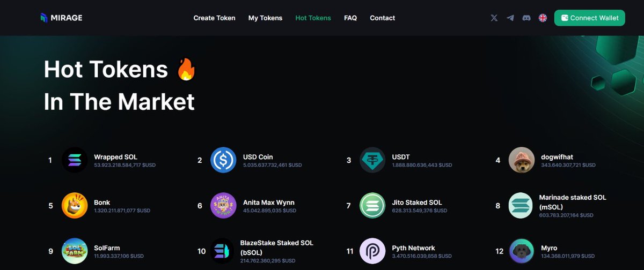Click Jito value 628.313.549,376 $USD
This screenshot has height=270, width=644.
click(419, 211)
